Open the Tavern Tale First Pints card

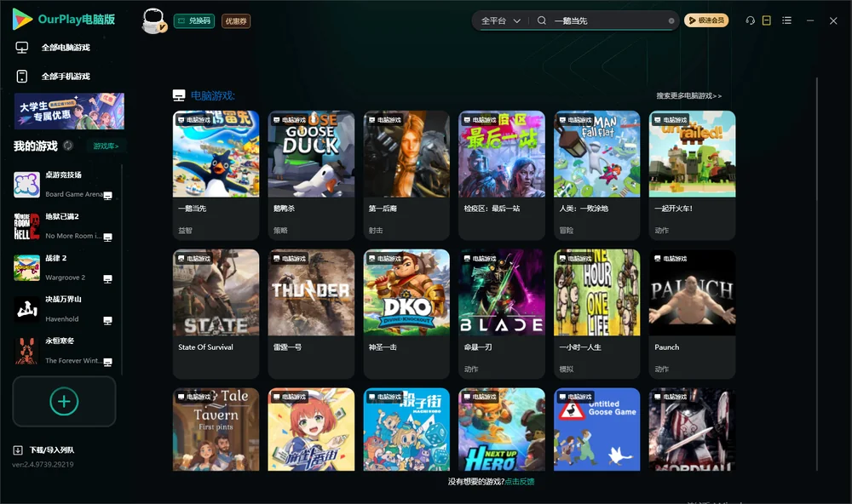tap(216, 429)
